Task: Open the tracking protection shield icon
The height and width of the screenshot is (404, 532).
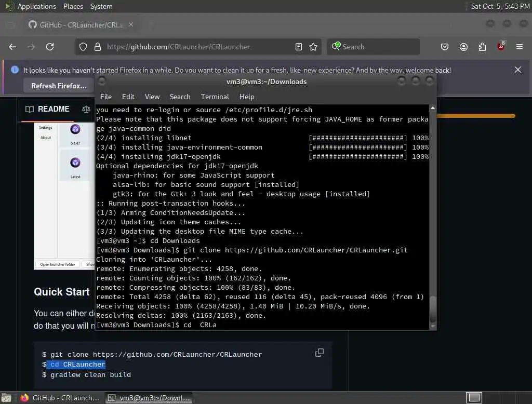Action: point(83,47)
